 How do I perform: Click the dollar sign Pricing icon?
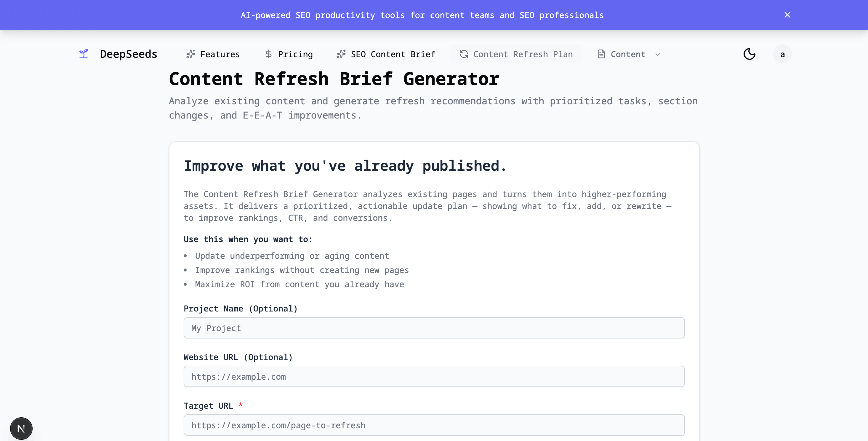pyautogui.click(x=268, y=54)
